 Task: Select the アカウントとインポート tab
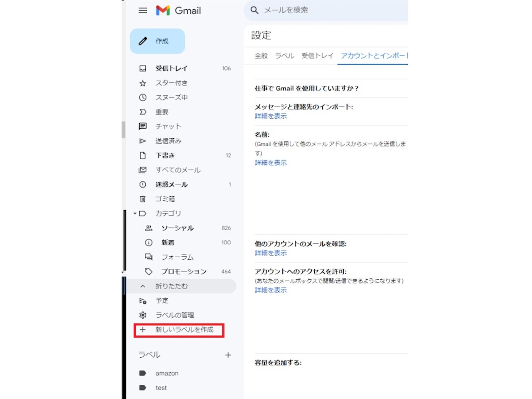pyautogui.click(x=374, y=56)
